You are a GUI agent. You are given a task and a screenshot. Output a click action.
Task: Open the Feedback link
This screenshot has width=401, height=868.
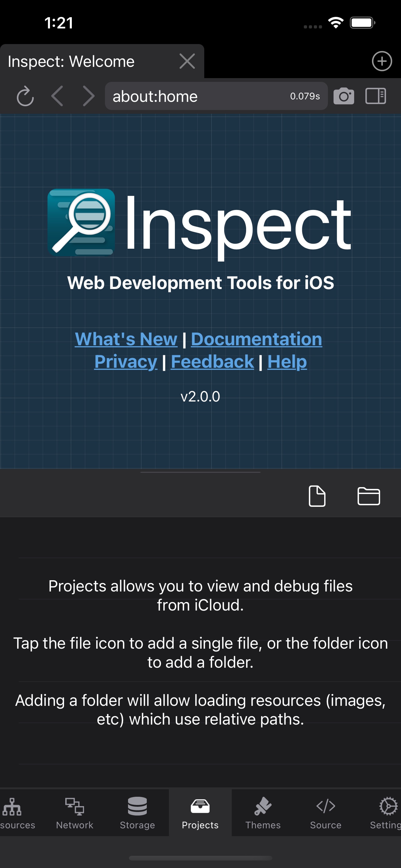212,362
